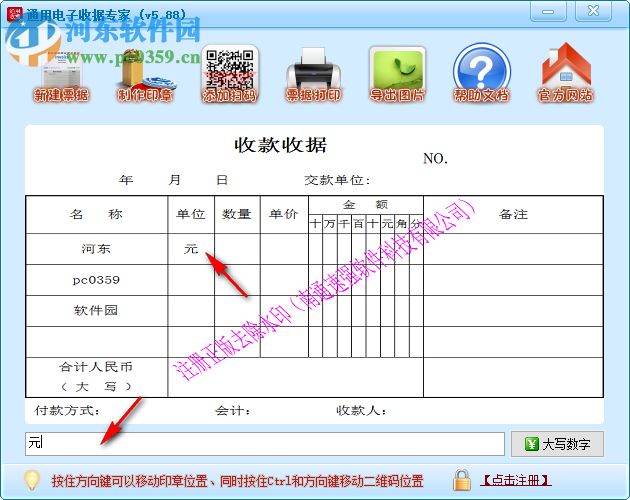Image resolution: width=630 pixels, height=500 pixels.
Task: Click the 备注 column header
Action: pyautogui.click(x=513, y=214)
